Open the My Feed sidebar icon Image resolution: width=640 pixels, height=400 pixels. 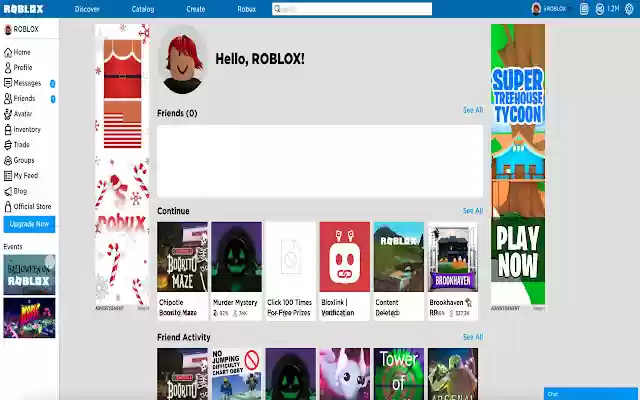(8, 176)
